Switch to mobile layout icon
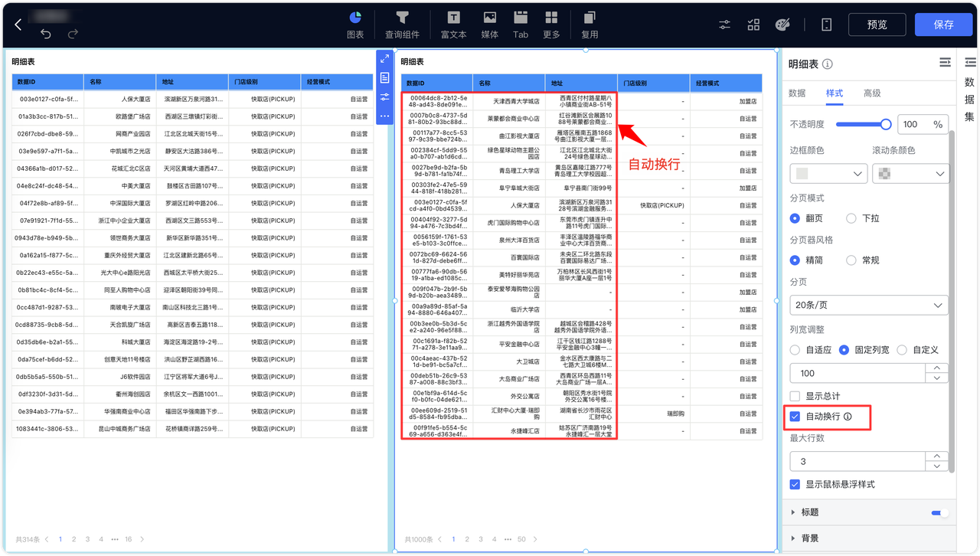The height and width of the screenshot is (556, 980). 827,25
